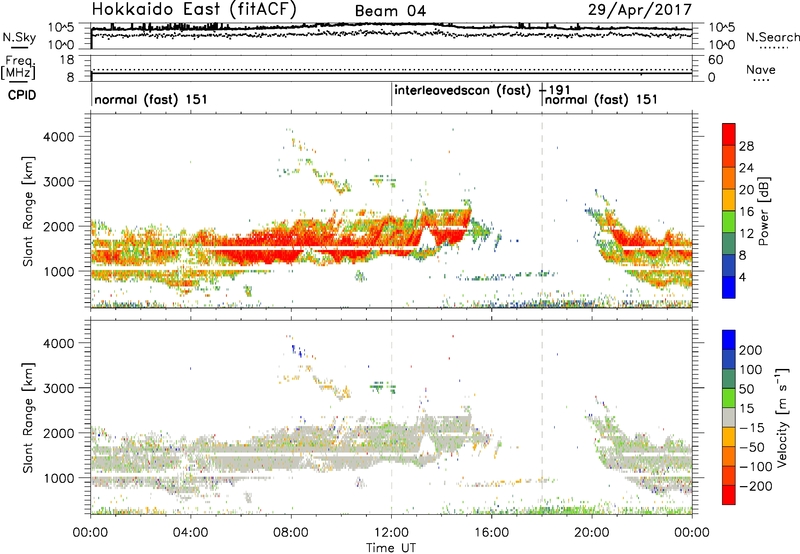Viewport: 800px width, 554px height.
Task: Click the white triangular gap in the power echoes
Action: pos(426,239)
